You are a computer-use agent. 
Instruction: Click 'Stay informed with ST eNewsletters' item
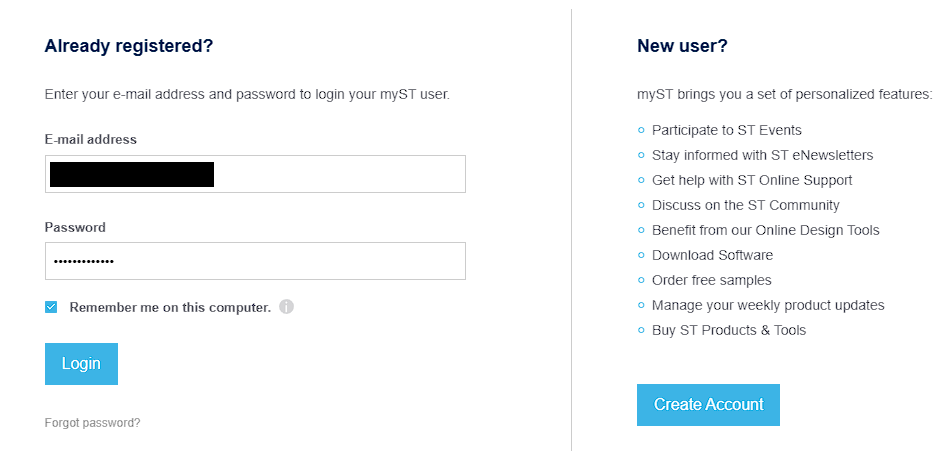762,155
